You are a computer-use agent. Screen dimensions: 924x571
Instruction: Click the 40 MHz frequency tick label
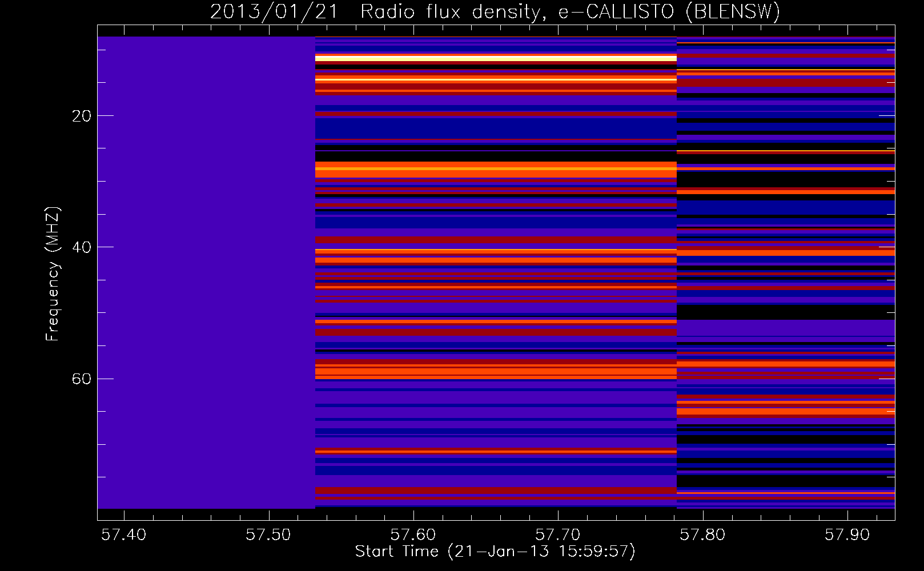coord(81,247)
